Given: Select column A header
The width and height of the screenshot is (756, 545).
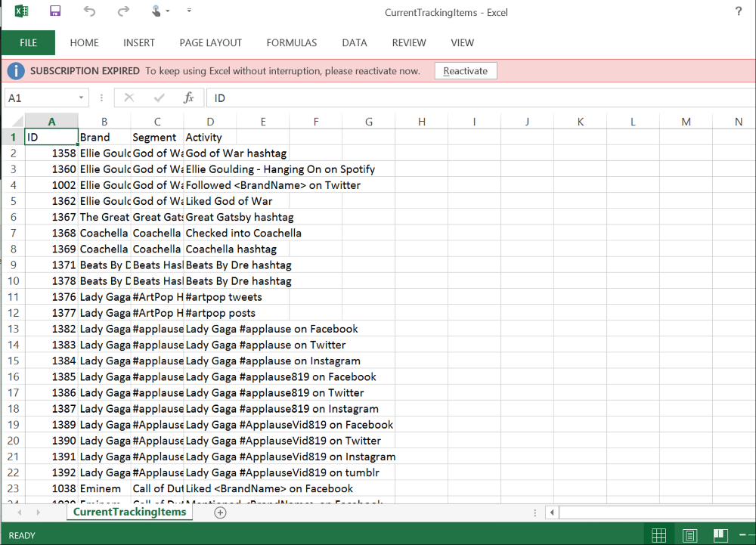Looking at the screenshot, I should click(x=51, y=122).
